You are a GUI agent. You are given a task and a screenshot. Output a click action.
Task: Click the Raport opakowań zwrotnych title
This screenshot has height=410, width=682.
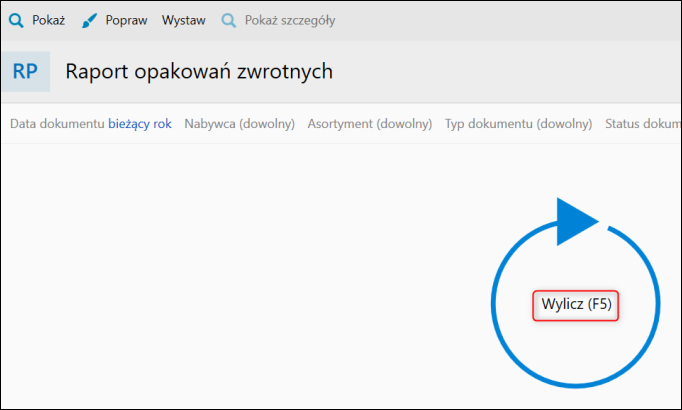(199, 71)
